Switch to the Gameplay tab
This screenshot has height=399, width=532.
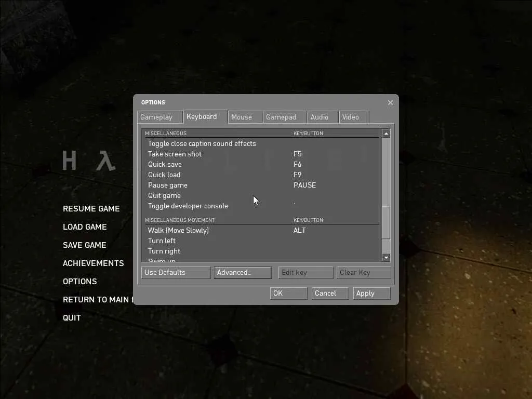(x=160, y=117)
